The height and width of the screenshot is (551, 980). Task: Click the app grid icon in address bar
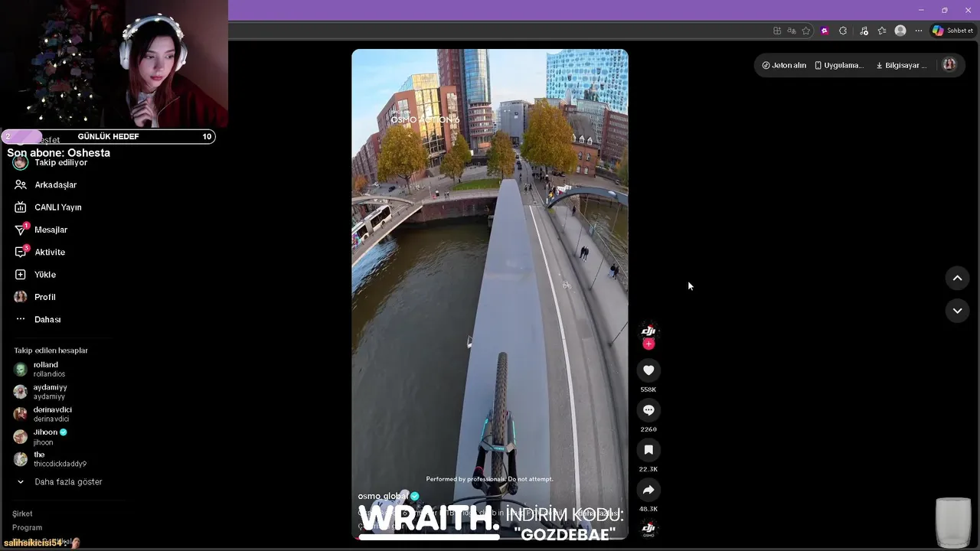777,31
